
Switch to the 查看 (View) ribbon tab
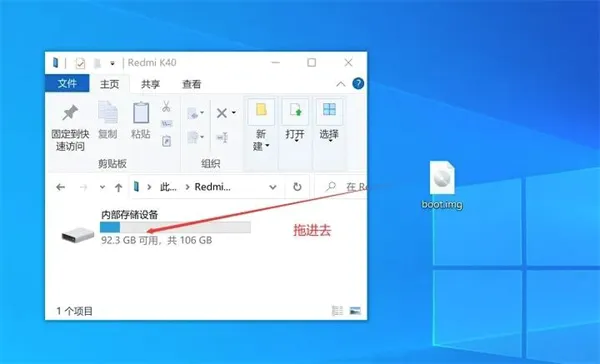(191, 84)
